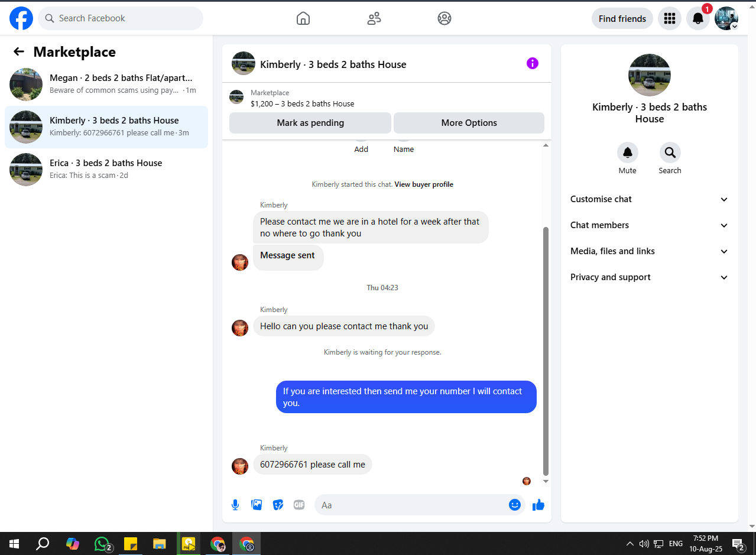Screen dimensions: 756x555
Task: Click the blue 'If you are interested' message
Action: click(406, 397)
